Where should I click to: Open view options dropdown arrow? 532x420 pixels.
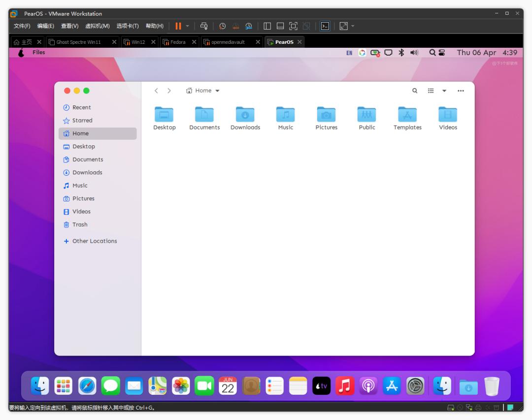(x=444, y=91)
